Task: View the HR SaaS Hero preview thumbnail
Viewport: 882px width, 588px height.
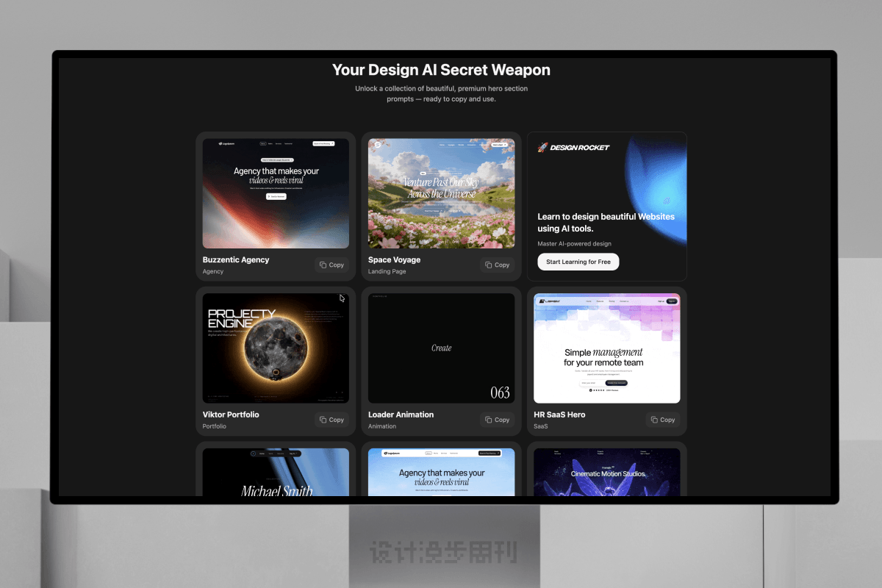Action: 606,348
